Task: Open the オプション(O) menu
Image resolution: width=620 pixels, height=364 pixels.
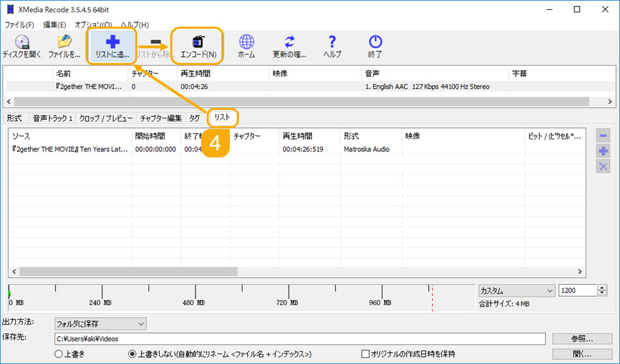Action: click(x=93, y=25)
